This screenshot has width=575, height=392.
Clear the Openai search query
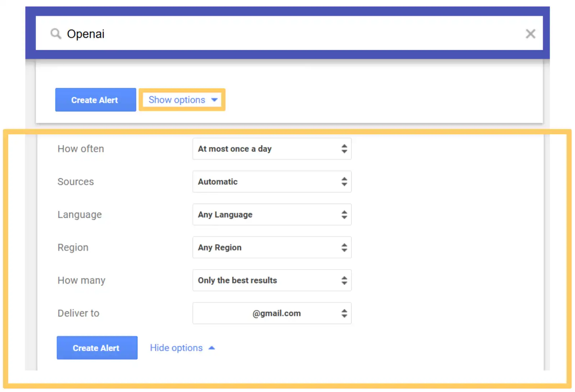pos(530,34)
